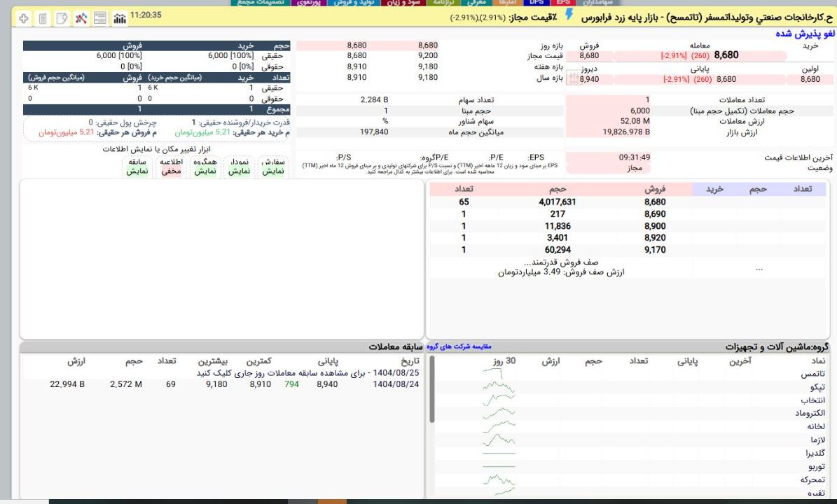This screenshot has height=504, width=837.
Task: Click the plus icon in the top toolbar
Action: click(23, 16)
